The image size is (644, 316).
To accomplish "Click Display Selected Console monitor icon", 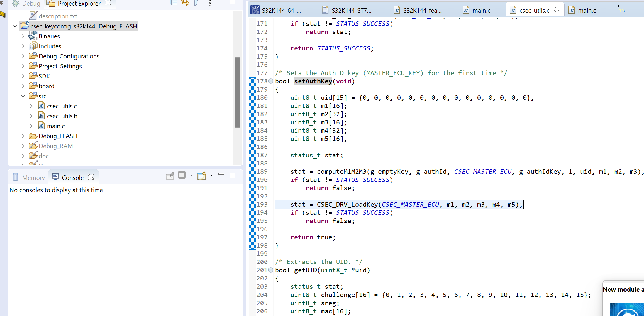I will (182, 175).
